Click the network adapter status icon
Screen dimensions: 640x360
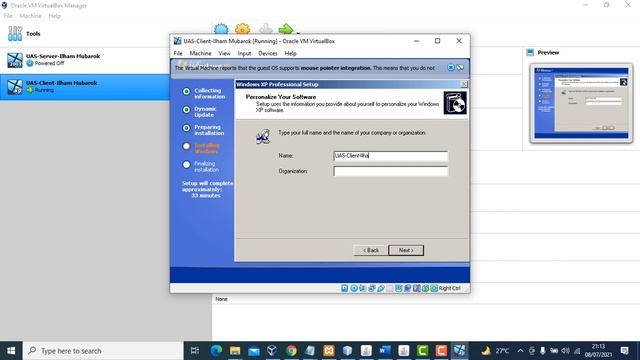point(372,288)
